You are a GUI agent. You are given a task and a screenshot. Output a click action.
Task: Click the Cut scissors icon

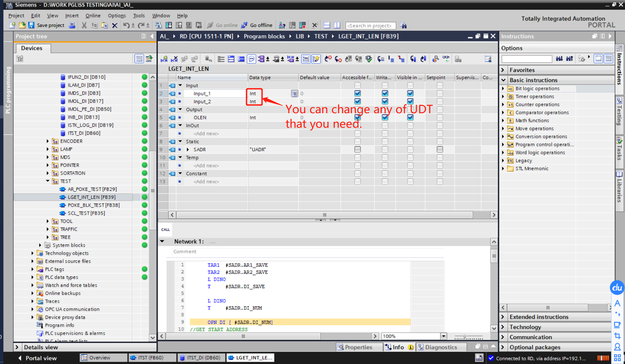click(84, 25)
